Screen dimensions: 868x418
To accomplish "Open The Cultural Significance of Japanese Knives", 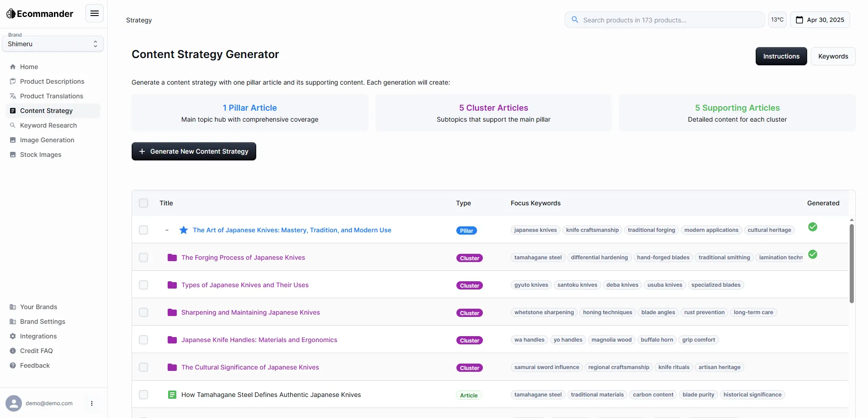I will 250,367.
